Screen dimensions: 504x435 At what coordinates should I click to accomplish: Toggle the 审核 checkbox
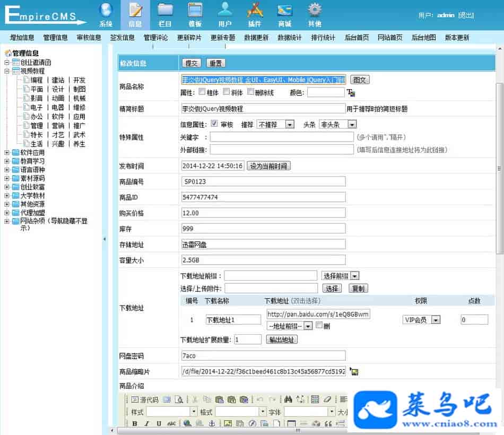[214, 124]
